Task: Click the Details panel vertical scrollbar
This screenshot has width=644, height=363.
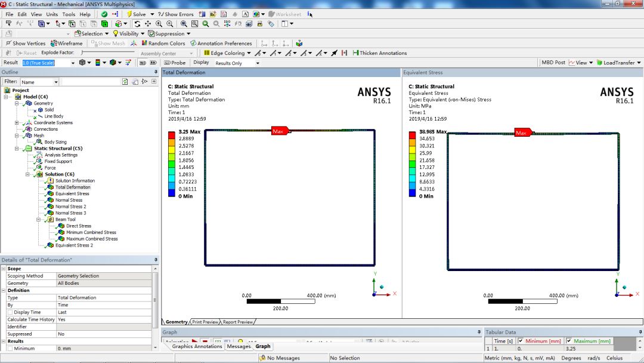Action: tap(155, 308)
